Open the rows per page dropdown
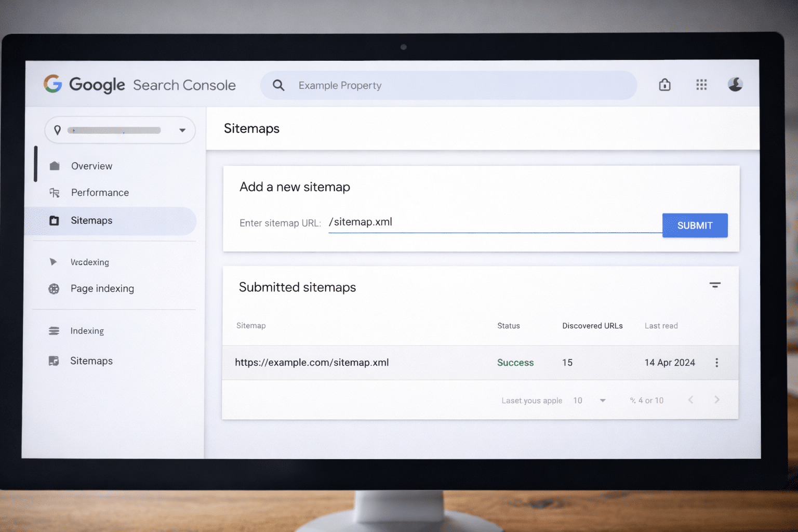The height and width of the screenshot is (532, 798). click(602, 401)
